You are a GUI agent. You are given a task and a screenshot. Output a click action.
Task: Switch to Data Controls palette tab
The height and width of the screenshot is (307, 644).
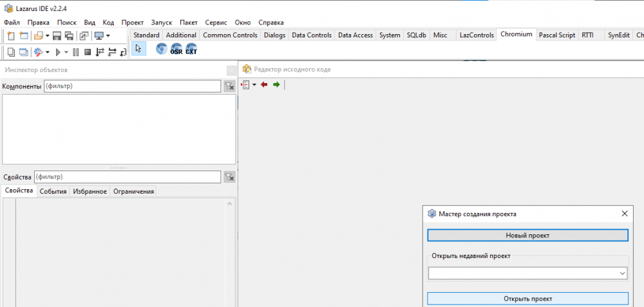pyautogui.click(x=312, y=35)
